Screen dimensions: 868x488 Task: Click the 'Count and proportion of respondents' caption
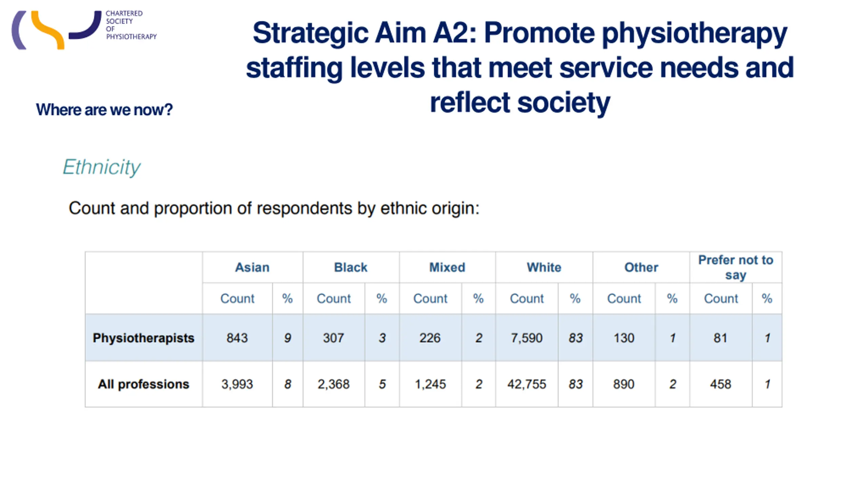coord(274,208)
